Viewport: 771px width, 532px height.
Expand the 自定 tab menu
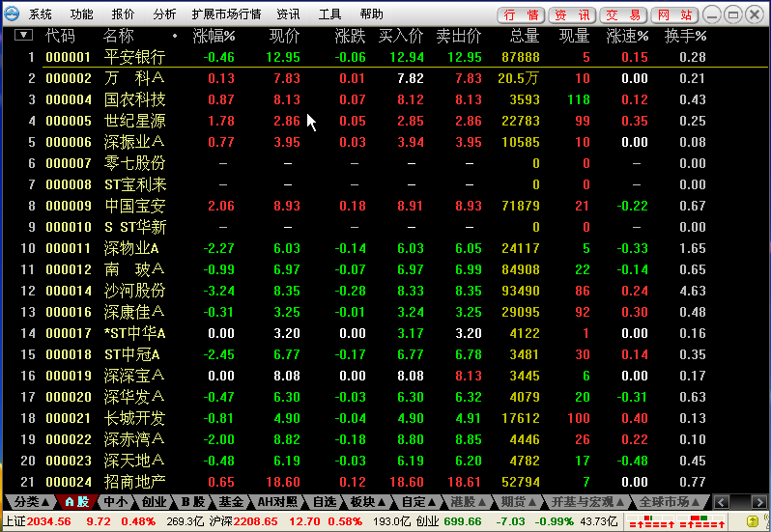[x=419, y=501]
